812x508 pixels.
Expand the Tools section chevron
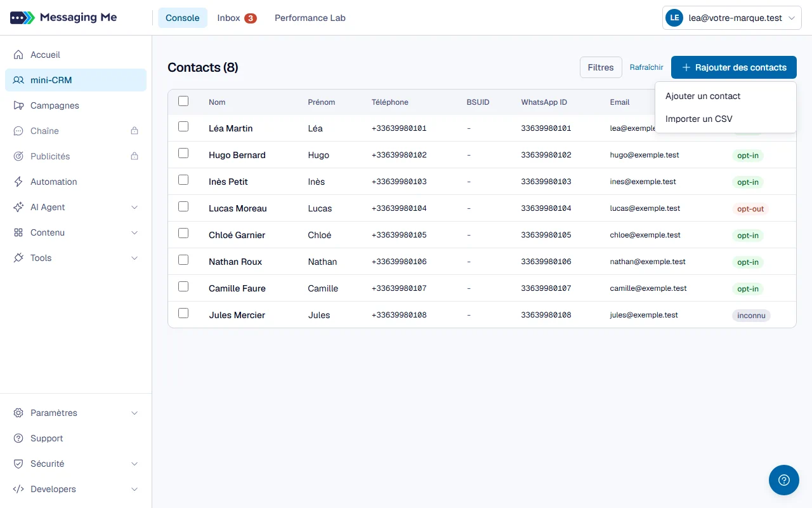(134, 258)
